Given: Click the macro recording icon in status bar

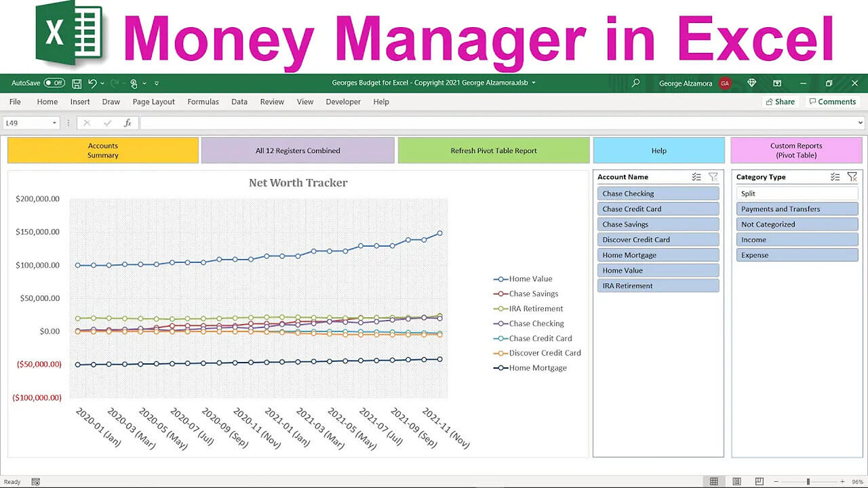Looking at the screenshot, I should [35, 482].
